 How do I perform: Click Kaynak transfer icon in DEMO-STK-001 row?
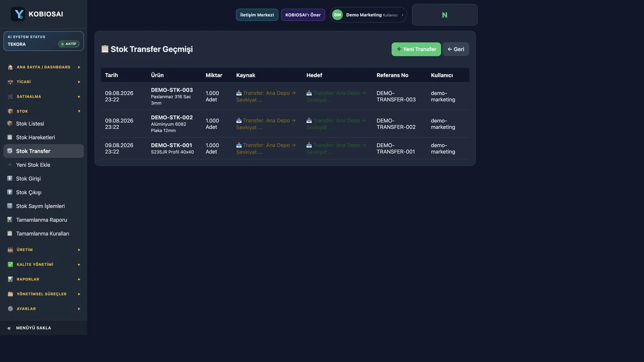click(239, 145)
